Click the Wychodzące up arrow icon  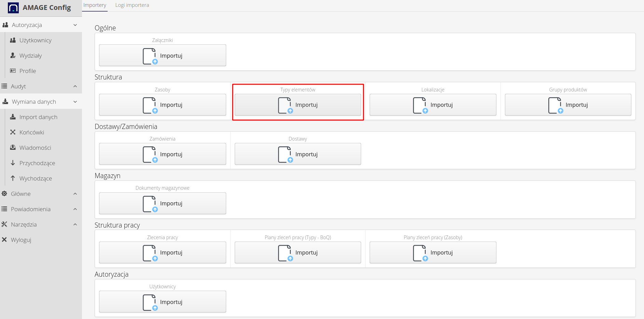pos(13,178)
